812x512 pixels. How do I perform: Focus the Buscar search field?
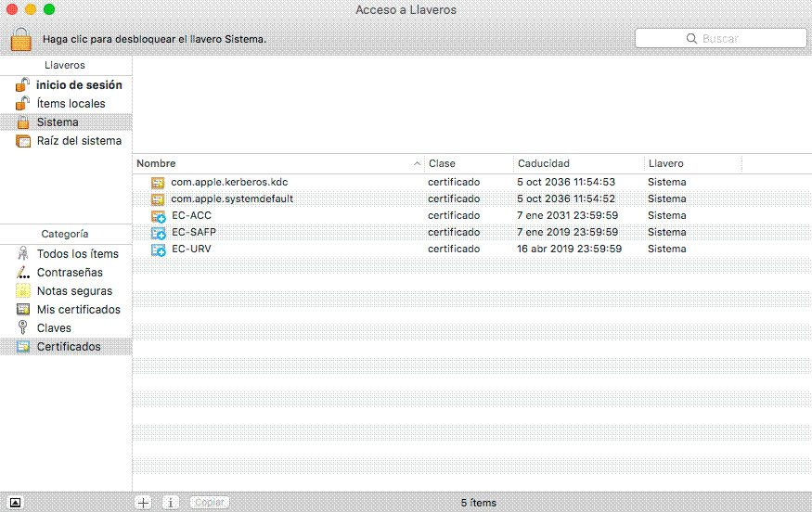tap(720, 38)
